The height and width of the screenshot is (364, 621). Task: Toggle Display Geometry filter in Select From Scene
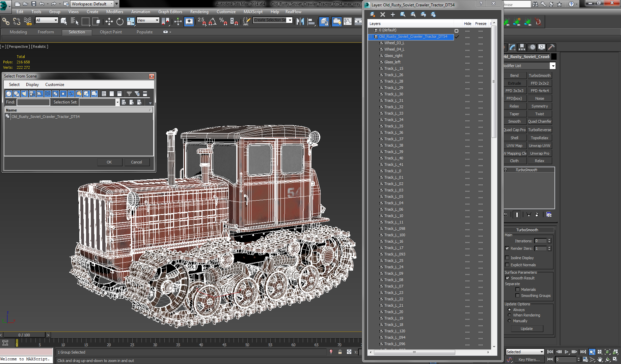pyautogui.click(x=9, y=94)
